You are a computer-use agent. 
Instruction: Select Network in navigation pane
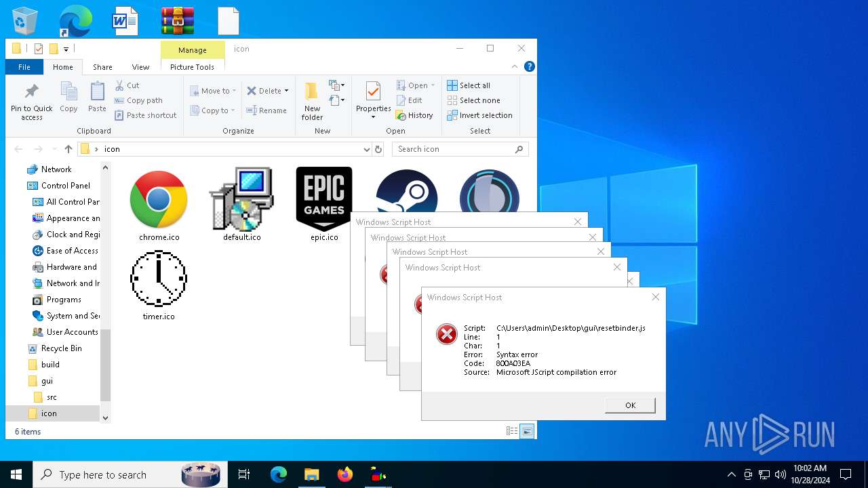coord(56,169)
